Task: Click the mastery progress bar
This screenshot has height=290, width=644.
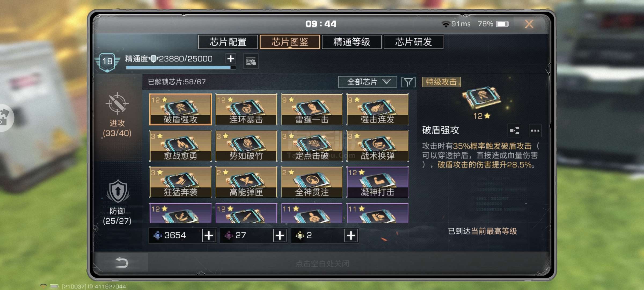Action: point(181,67)
